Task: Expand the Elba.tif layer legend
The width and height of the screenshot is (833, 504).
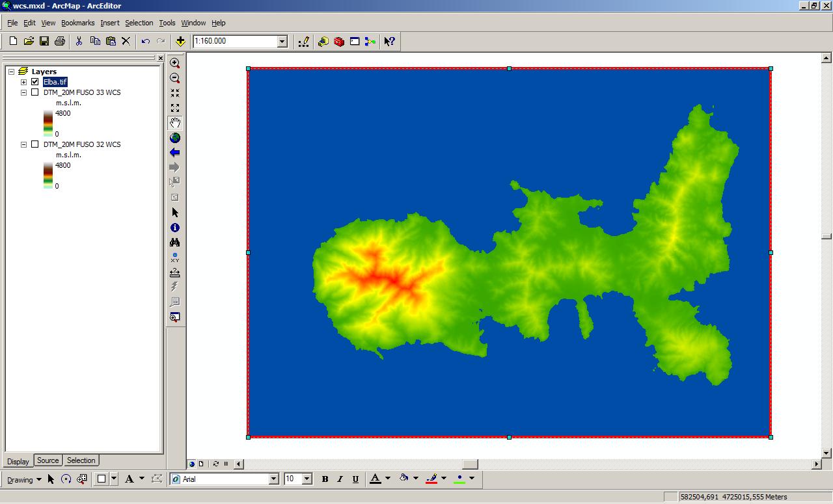Action: (24, 82)
